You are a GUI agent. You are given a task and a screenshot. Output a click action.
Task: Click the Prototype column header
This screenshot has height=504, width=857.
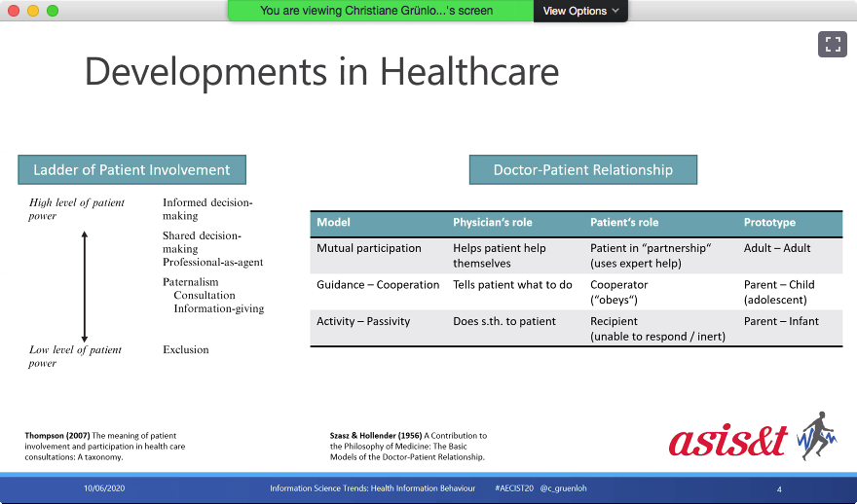click(769, 223)
